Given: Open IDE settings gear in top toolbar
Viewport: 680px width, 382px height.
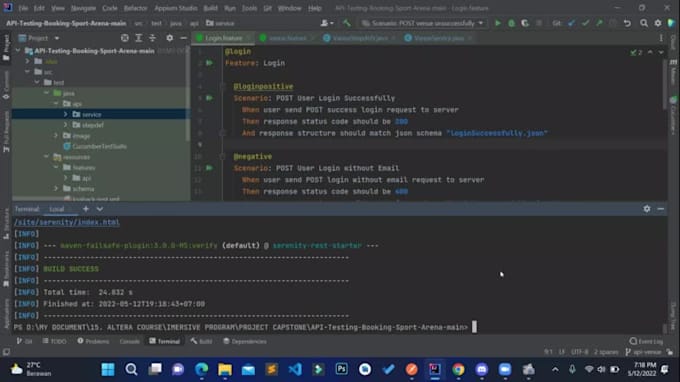Looking at the screenshot, I should pos(658,23).
